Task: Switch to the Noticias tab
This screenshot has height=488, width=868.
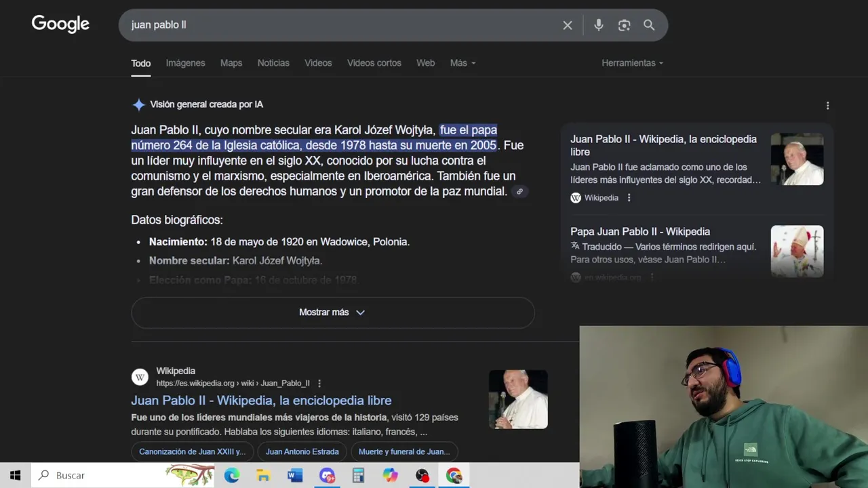Action: click(273, 63)
